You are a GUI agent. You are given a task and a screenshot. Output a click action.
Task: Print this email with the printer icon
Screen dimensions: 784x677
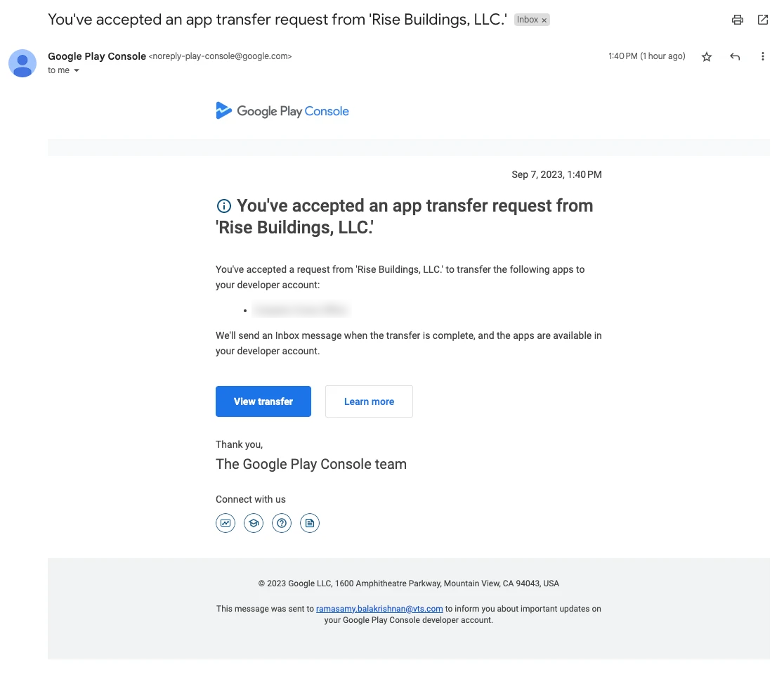pos(737,20)
